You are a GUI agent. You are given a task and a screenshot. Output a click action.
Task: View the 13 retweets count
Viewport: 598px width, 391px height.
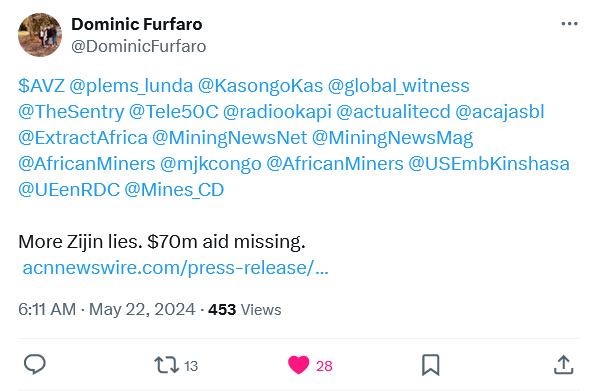click(x=191, y=366)
